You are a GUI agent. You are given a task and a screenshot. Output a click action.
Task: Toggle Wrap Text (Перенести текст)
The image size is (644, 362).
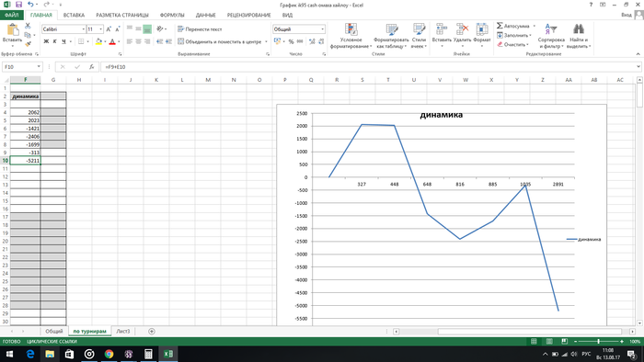[x=200, y=29]
